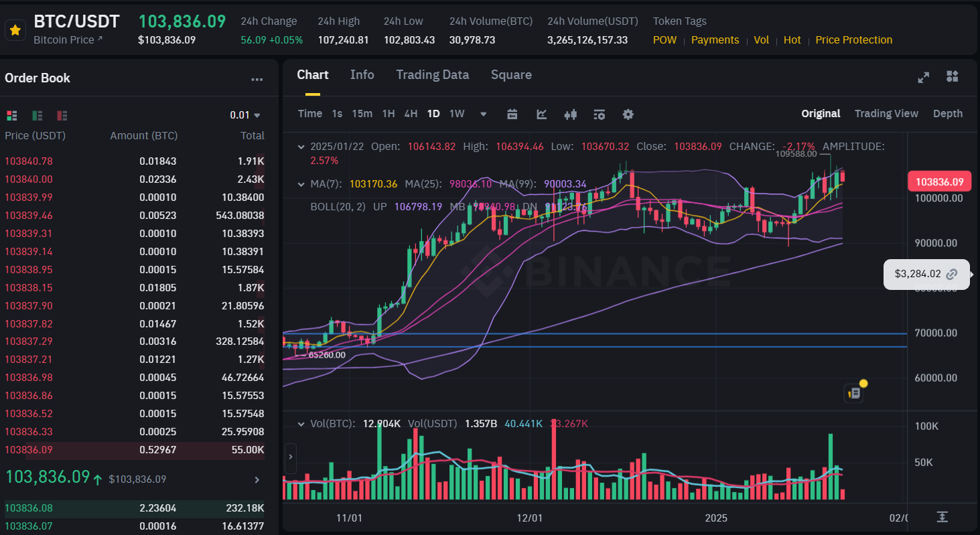Click the small arrow right of the $3,284.02 label
The height and width of the screenshot is (535, 980).
click(973, 274)
